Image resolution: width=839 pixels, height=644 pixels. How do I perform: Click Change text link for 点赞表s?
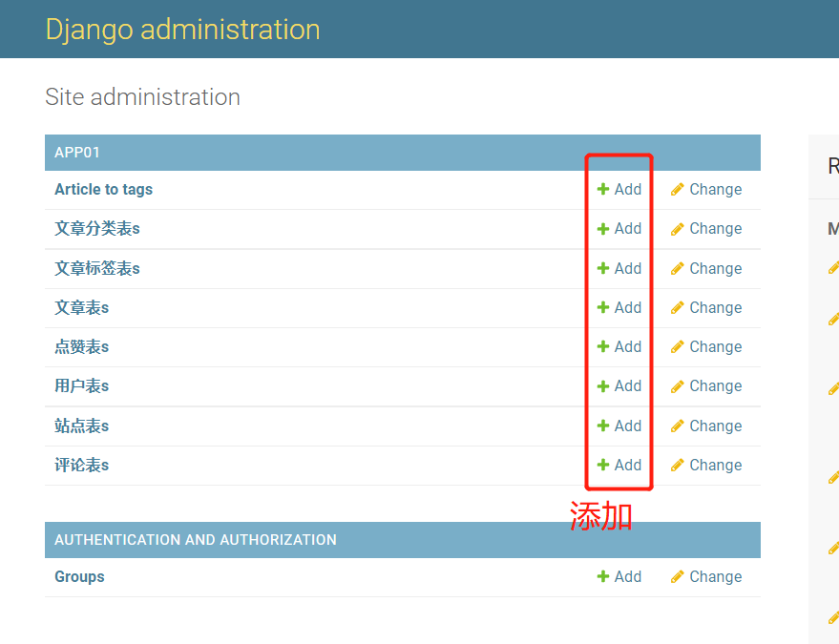point(716,346)
